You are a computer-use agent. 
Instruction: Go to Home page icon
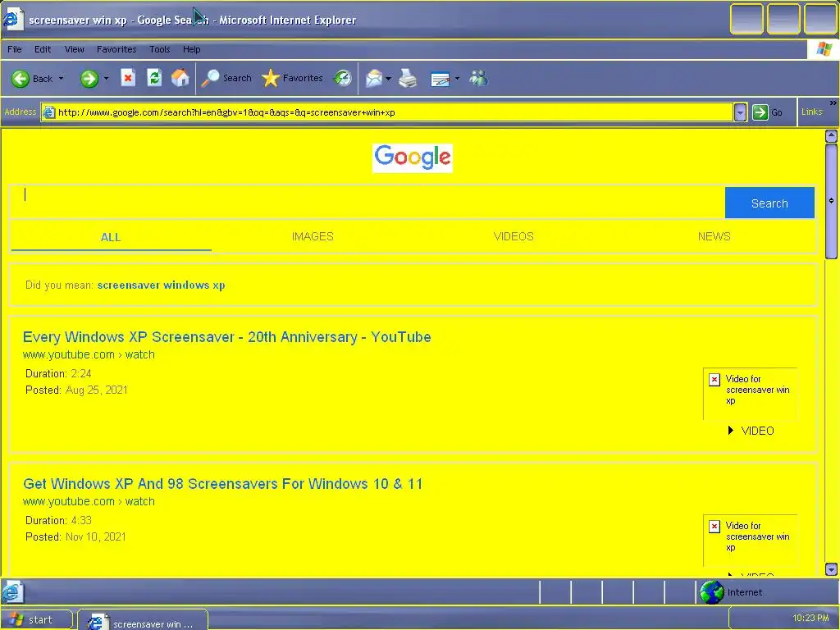(x=180, y=78)
